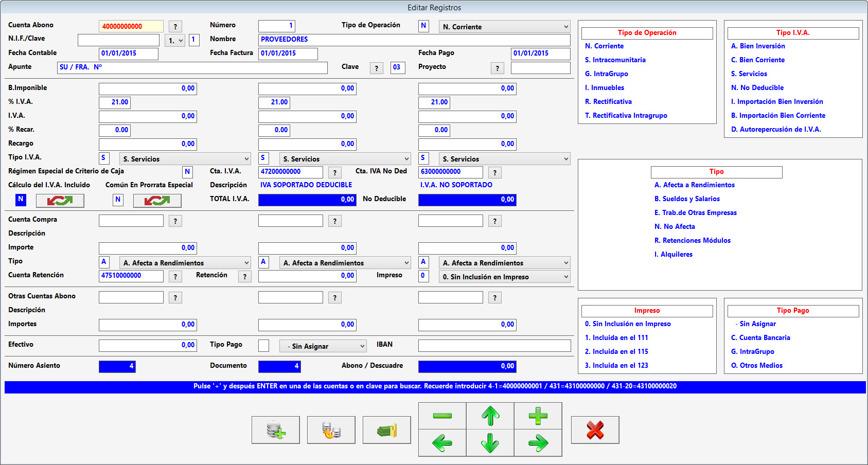This screenshot has width=868, height=465.
Task: Toggle the N box under Cálculo del I.V.A. Incluido
Action: pyautogui.click(x=21, y=199)
